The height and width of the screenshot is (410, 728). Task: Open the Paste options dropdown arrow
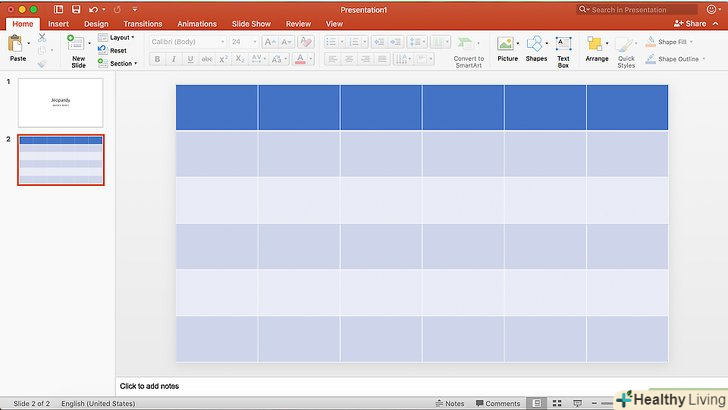click(x=29, y=43)
